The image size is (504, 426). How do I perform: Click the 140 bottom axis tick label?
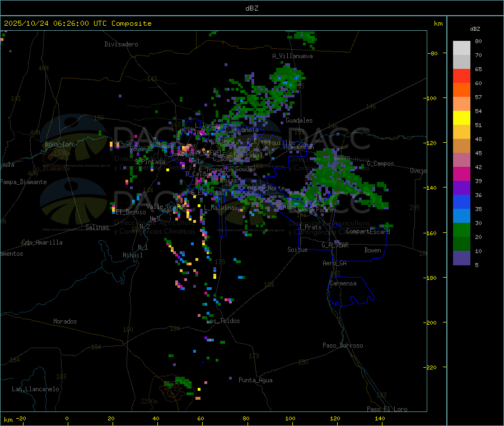[380, 419]
